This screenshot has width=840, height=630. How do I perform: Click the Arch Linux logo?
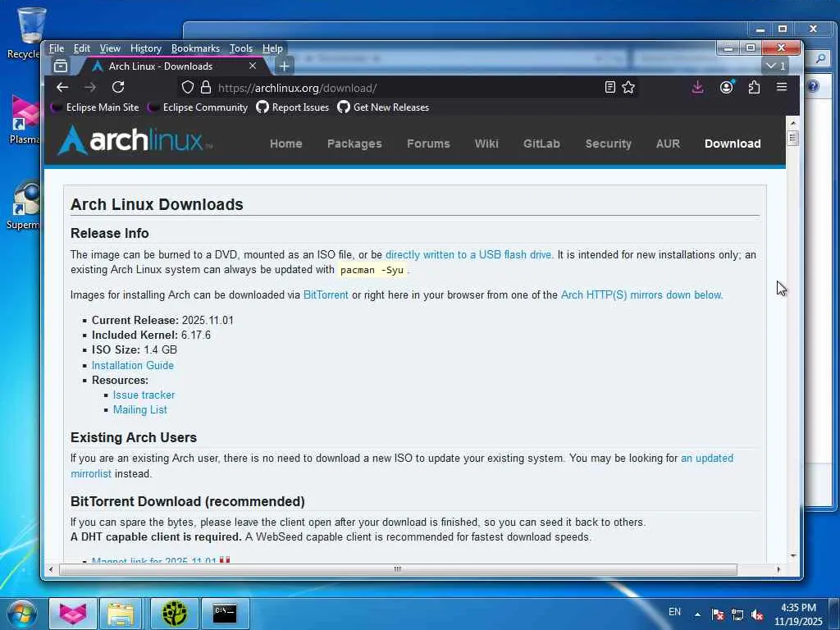coord(135,140)
